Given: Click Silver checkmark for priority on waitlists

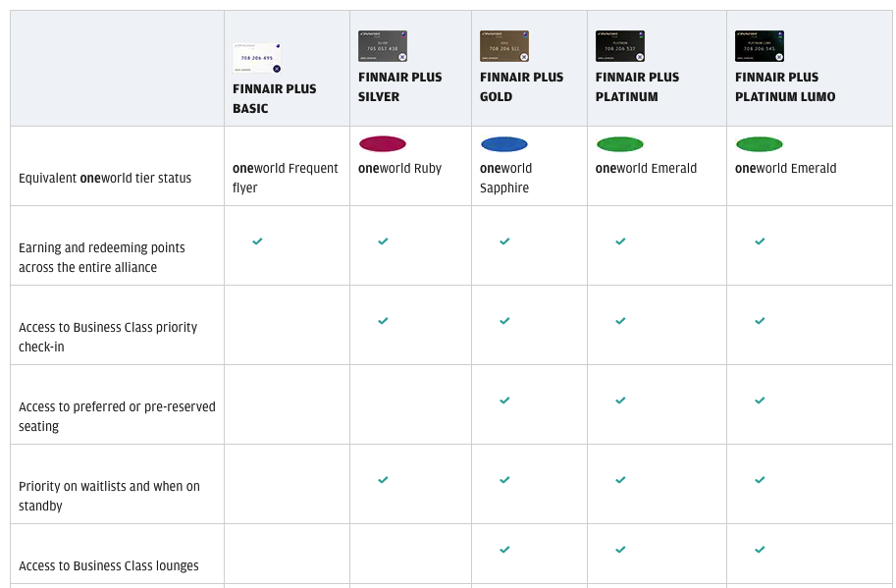Looking at the screenshot, I should (383, 479).
